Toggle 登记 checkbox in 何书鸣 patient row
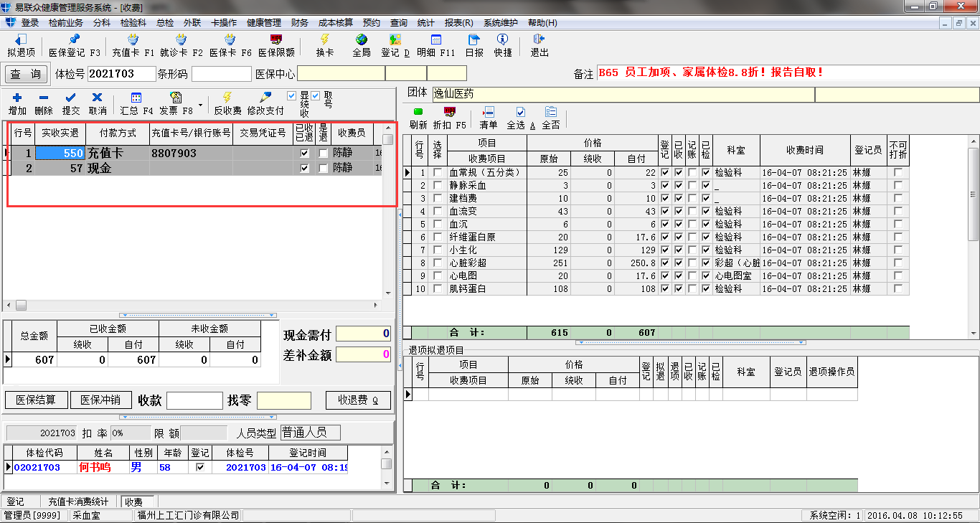The image size is (980, 523). 200,467
